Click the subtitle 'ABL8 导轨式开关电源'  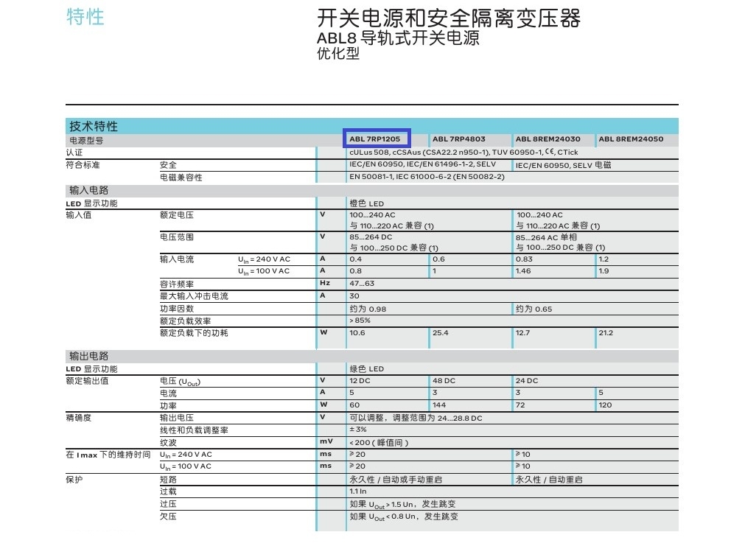pyautogui.click(x=398, y=38)
